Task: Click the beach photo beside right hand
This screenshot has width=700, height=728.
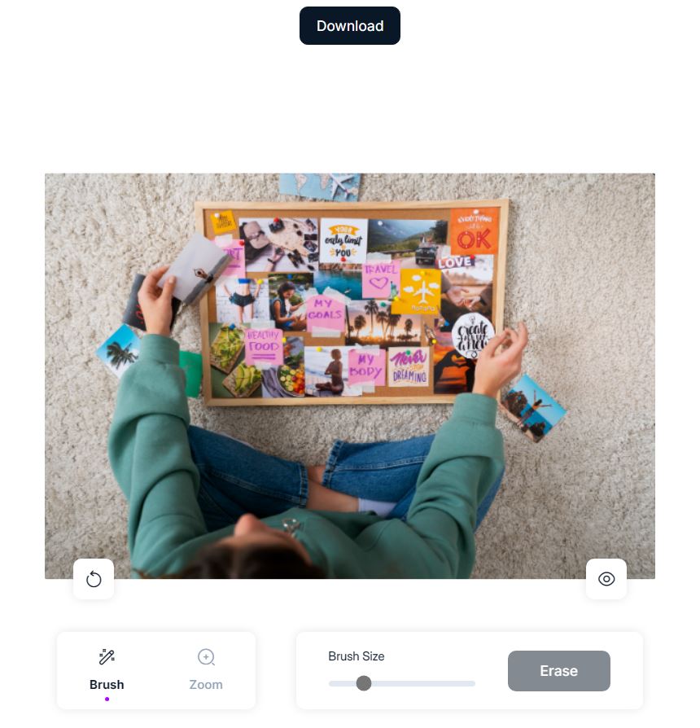Action: 532,407
